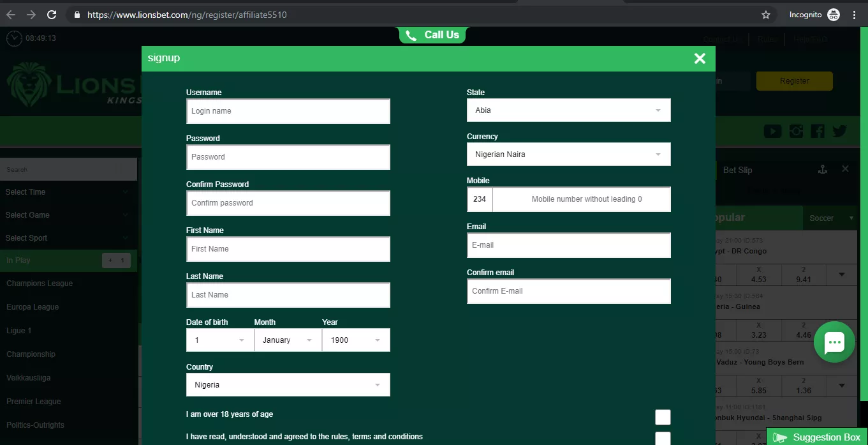Check the 'I am over 18' checkbox
This screenshot has height=445, width=868.
663,417
